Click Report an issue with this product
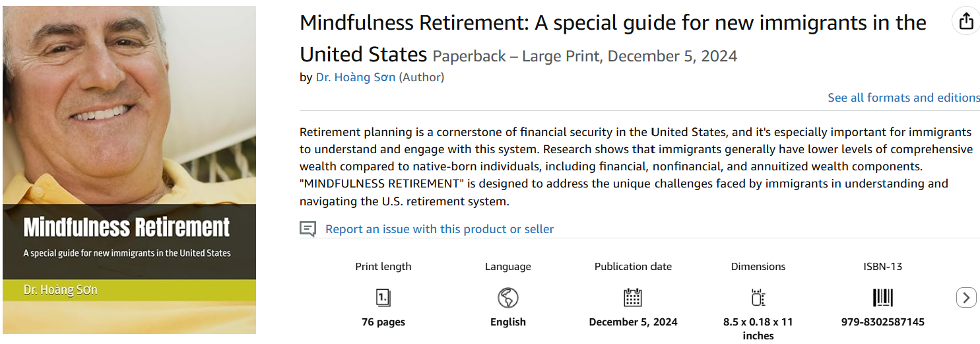Image resolution: width=980 pixels, height=344 pixels. pos(440,229)
